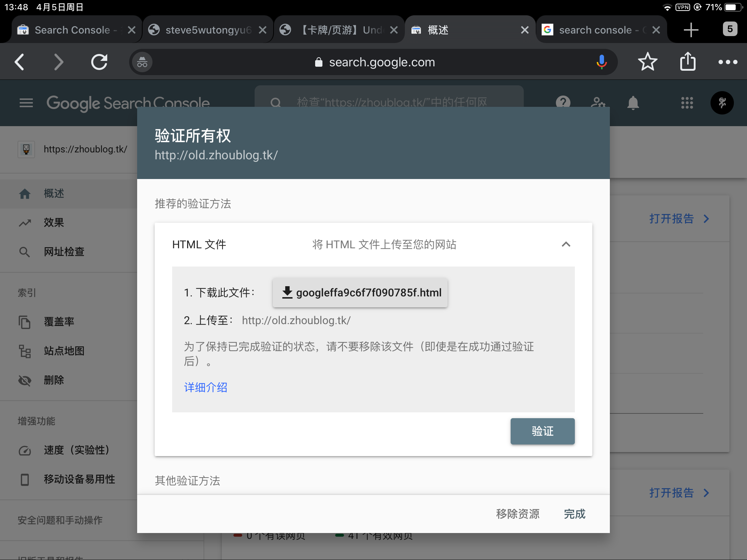Click the 验证 verify button
This screenshot has height=560, width=747.
[542, 431]
